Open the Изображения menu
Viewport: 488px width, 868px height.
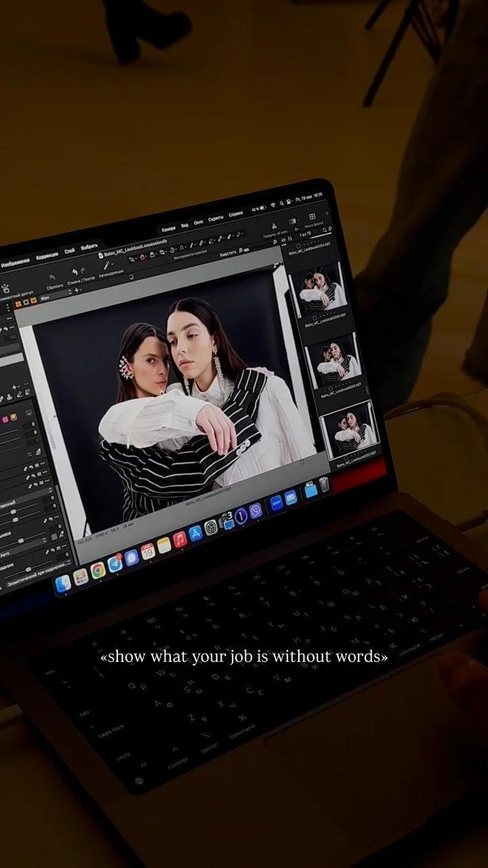(15, 264)
